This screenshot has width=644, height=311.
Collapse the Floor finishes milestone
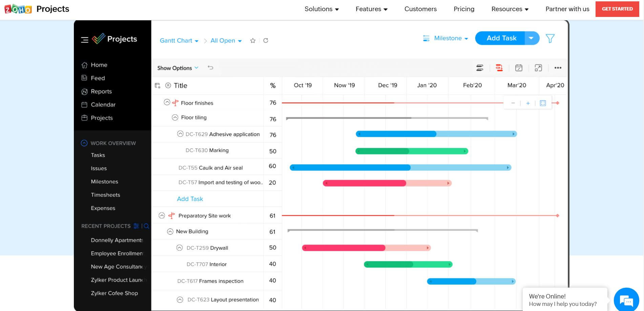click(167, 102)
